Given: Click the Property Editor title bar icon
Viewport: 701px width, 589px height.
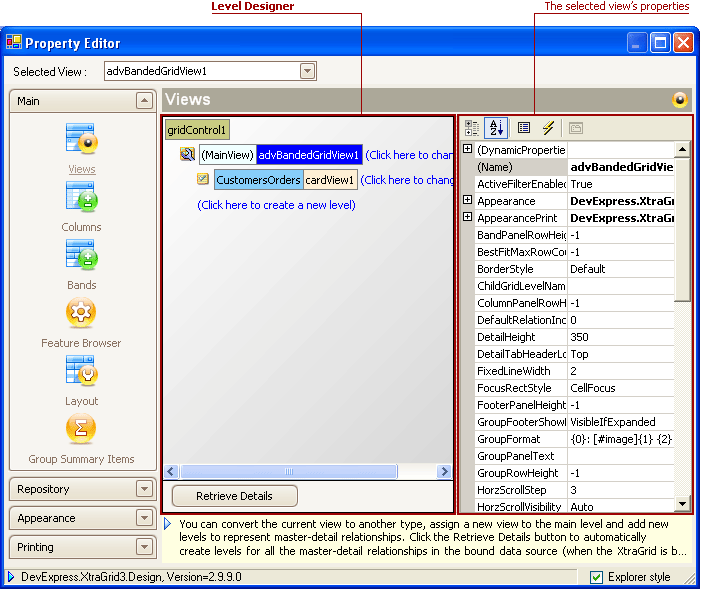Looking at the screenshot, I should (13, 42).
